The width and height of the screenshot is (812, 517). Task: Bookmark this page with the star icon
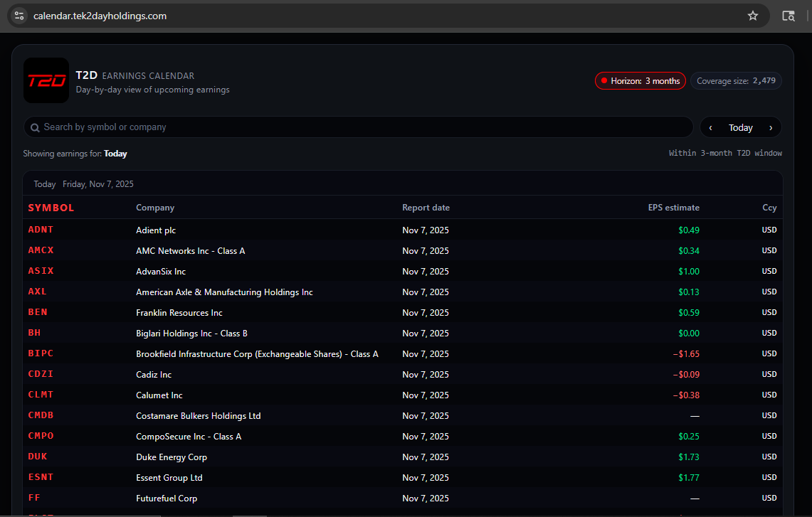pyautogui.click(x=752, y=16)
